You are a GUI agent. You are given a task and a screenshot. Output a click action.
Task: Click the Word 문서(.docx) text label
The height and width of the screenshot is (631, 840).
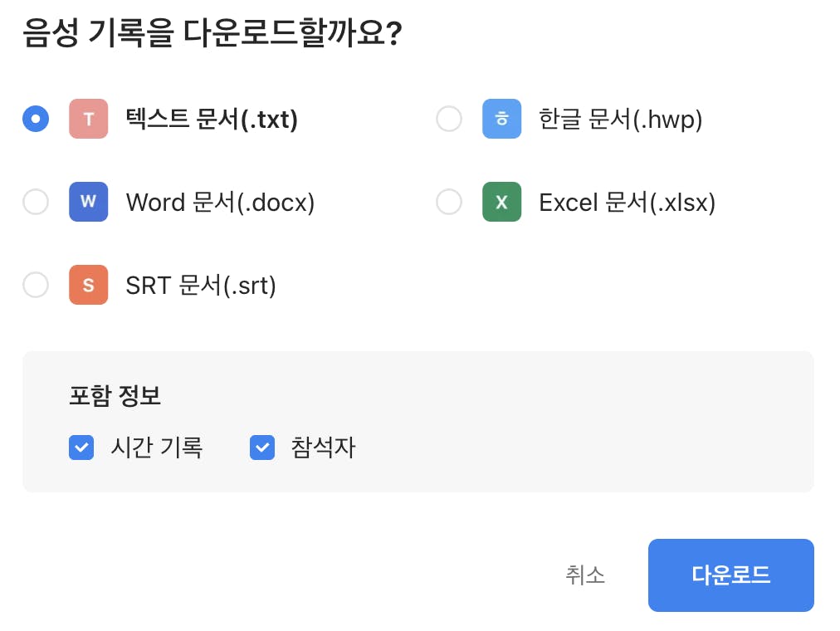pyautogui.click(x=220, y=203)
